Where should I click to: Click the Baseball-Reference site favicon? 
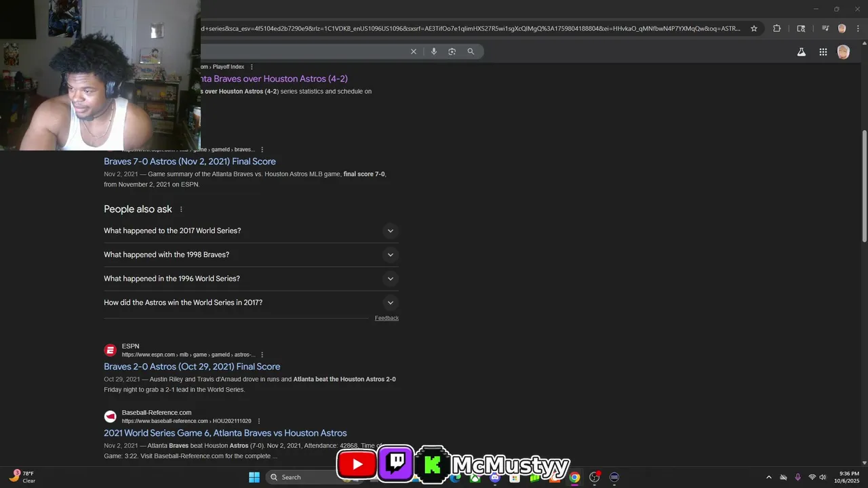(x=110, y=417)
